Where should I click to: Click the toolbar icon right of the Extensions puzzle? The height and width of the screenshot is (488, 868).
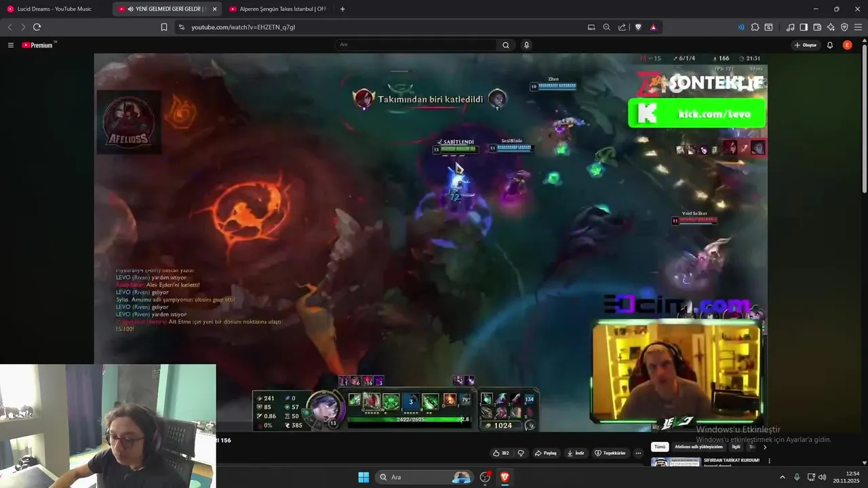768,27
